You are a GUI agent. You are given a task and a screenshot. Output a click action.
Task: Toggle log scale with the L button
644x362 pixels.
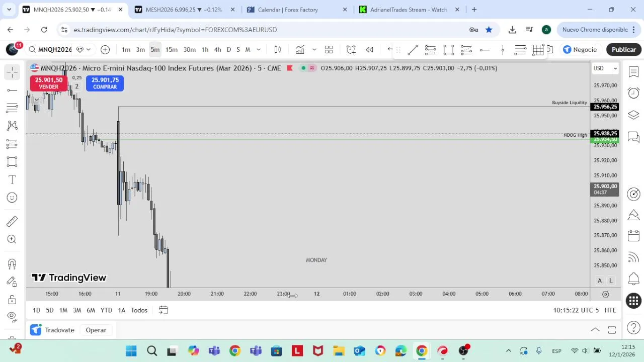611,281
